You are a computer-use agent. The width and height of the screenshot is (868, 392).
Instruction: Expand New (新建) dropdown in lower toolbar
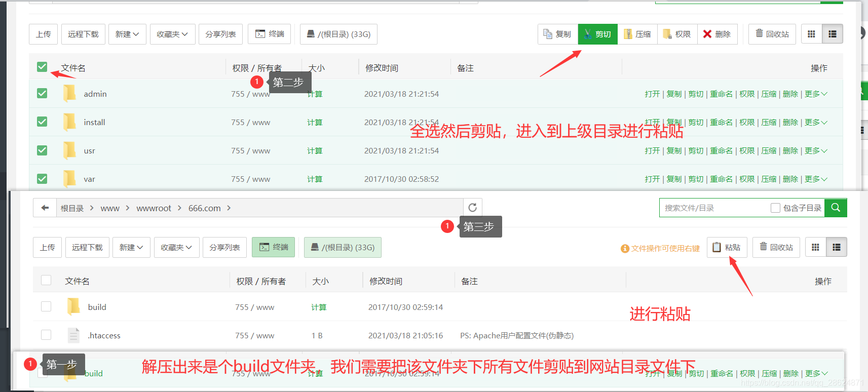[x=131, y=247]
